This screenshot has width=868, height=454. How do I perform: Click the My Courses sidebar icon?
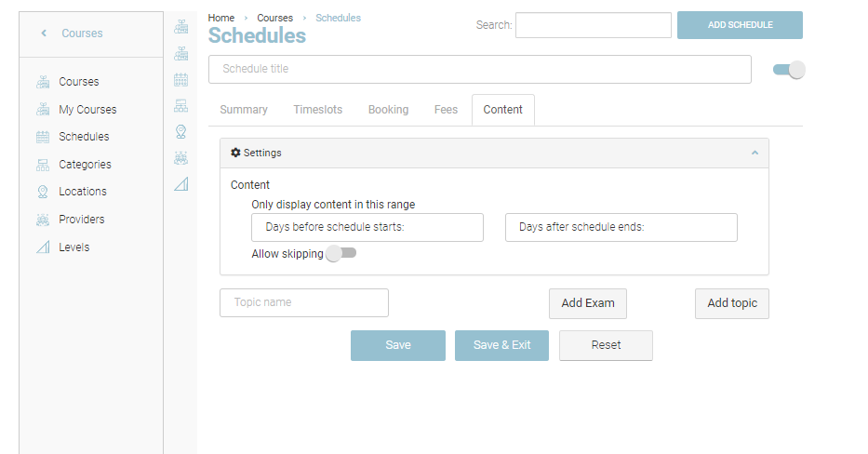tap(42, 110)
